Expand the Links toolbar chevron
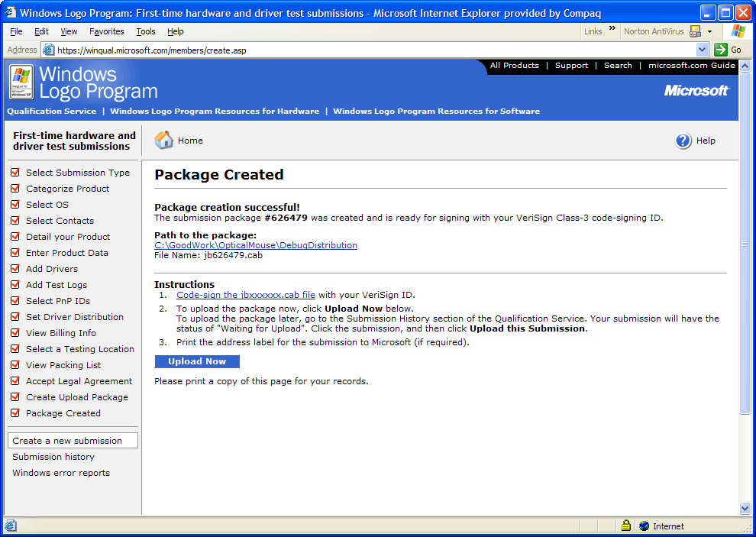 (x=611, y=31)
